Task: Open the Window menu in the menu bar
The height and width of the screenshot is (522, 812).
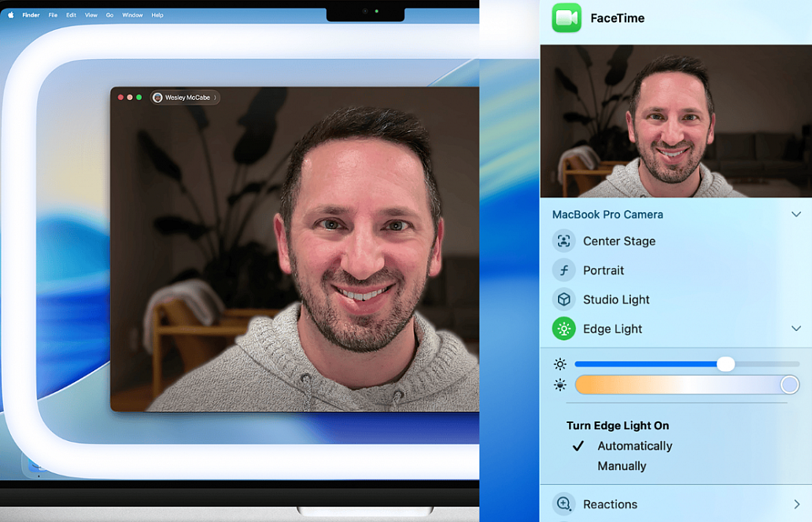Action: click(132, 15)
